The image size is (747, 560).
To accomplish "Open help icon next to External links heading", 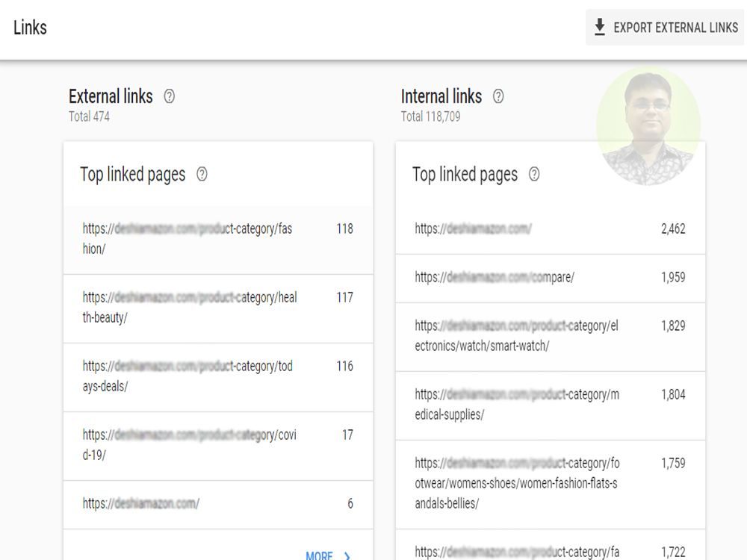I will (169, 96).
